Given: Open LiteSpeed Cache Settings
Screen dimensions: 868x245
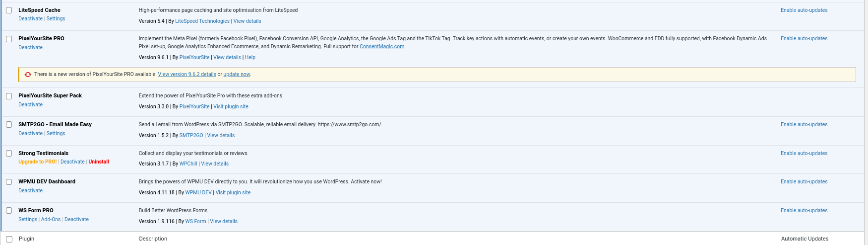Looking at the screenshot, I should tap(56, 19).
